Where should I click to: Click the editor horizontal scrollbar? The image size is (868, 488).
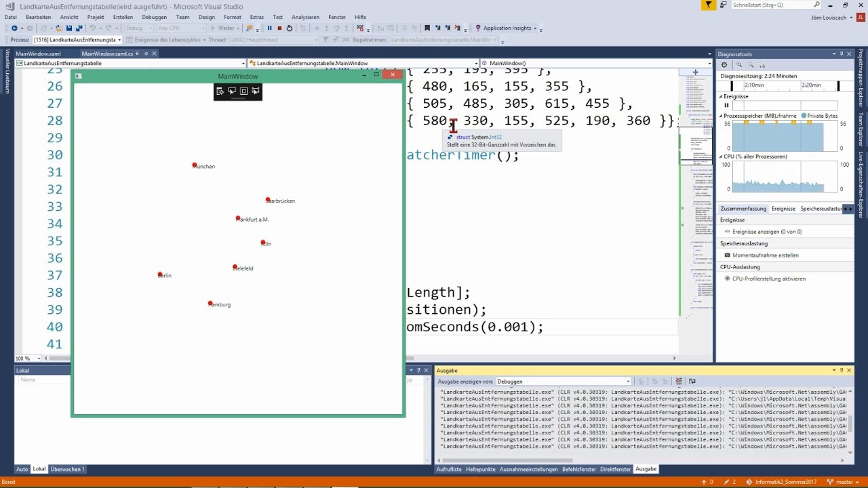359,359
